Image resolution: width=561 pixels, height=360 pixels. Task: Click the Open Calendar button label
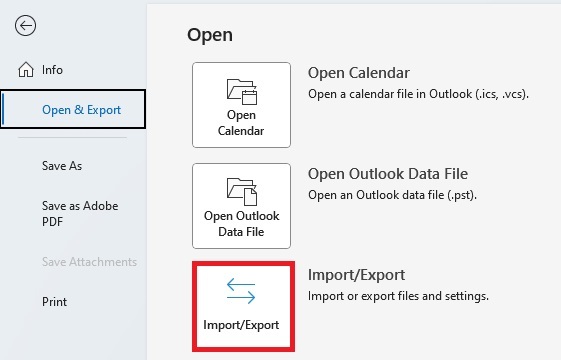[x=241, y=123]
